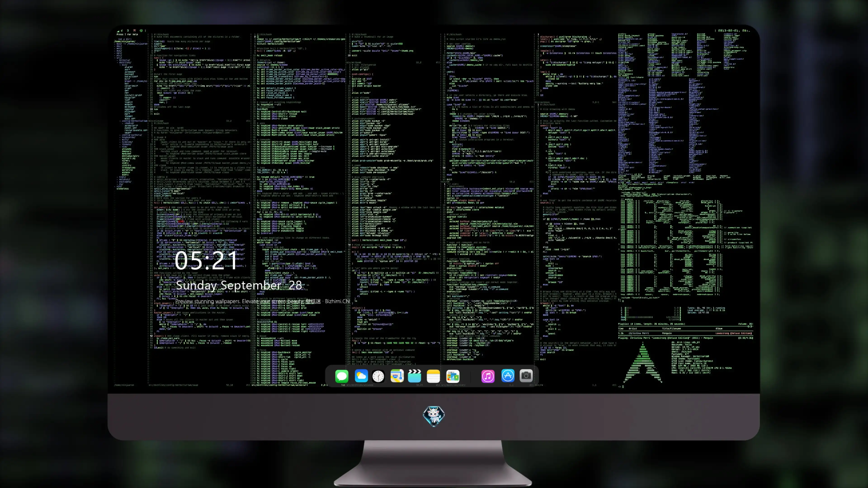The width and height of the screenshot is (868, 488).
Task: Open the Videos clapperboard app in dock
Action: tap(415, 376)
